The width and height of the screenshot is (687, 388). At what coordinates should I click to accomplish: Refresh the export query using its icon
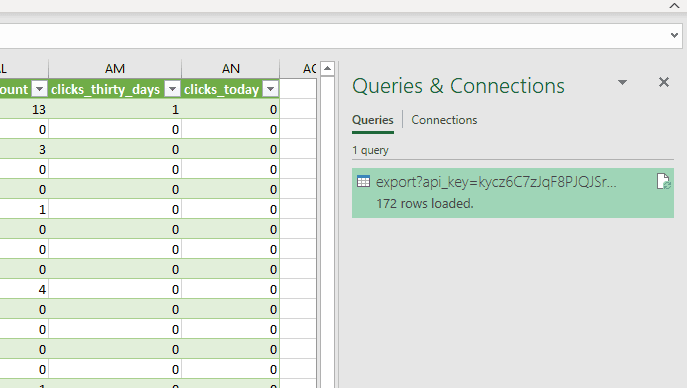pos(663,181)
